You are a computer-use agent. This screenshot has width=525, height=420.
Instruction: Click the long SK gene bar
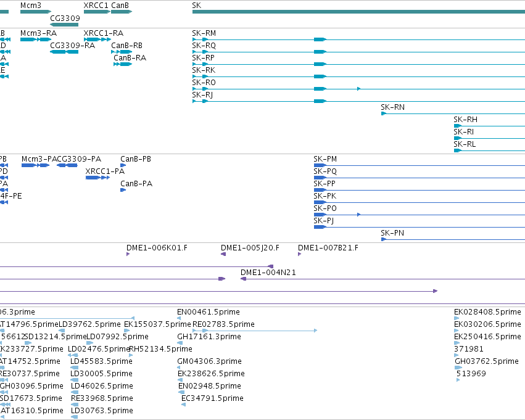point(358,12)
